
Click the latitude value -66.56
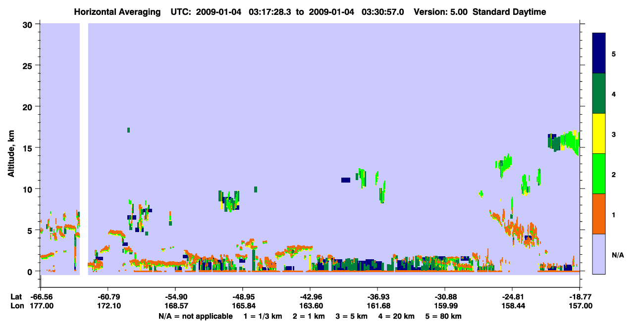(x=41, y=297)
